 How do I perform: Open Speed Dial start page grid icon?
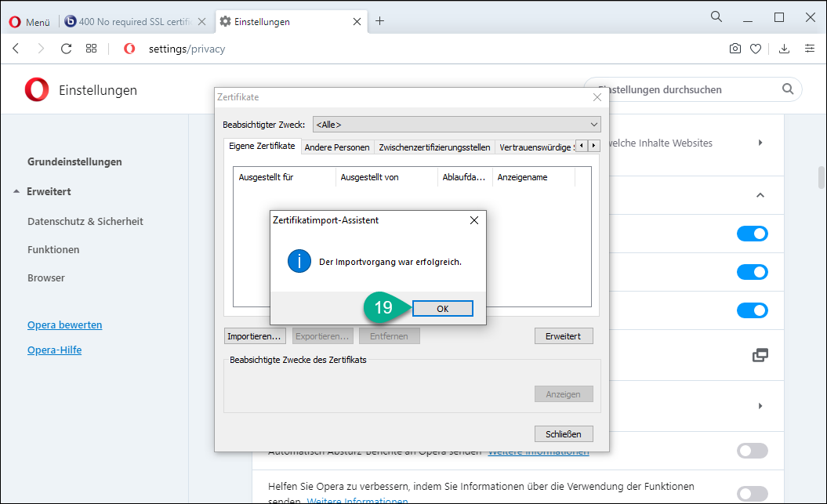[92, 49]
